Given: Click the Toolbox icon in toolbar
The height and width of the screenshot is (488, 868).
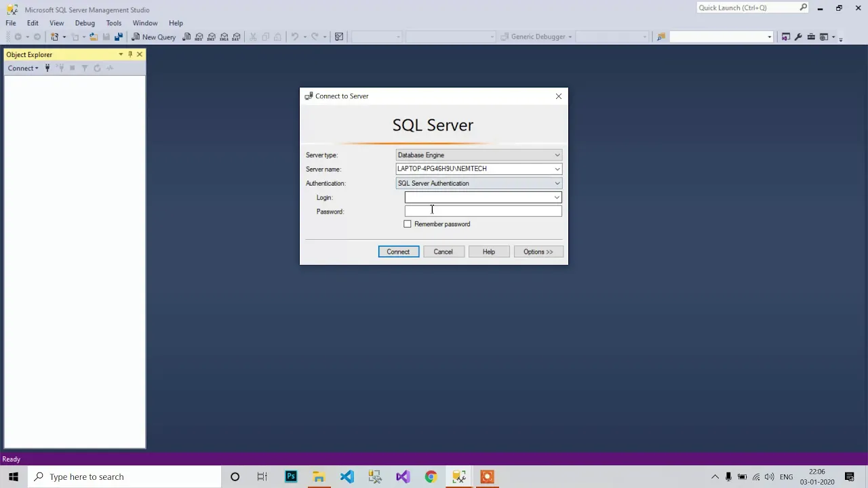Looking at the screenshot, I should [811, 37].
